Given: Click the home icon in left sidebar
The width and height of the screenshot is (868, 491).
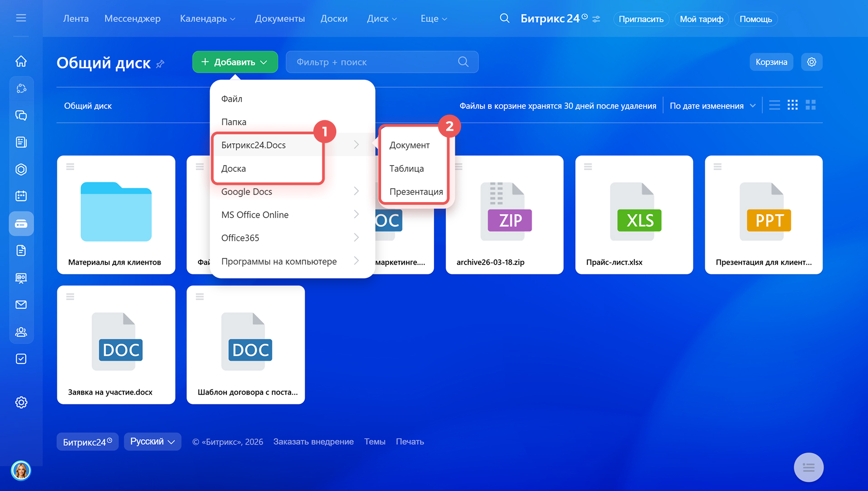Looking at the screenshot, I should 21,61.
